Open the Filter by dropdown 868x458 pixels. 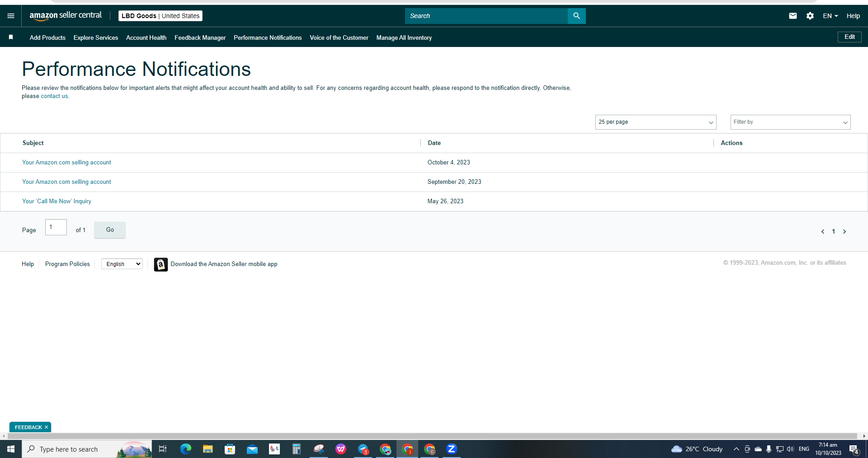click(790, 122)
